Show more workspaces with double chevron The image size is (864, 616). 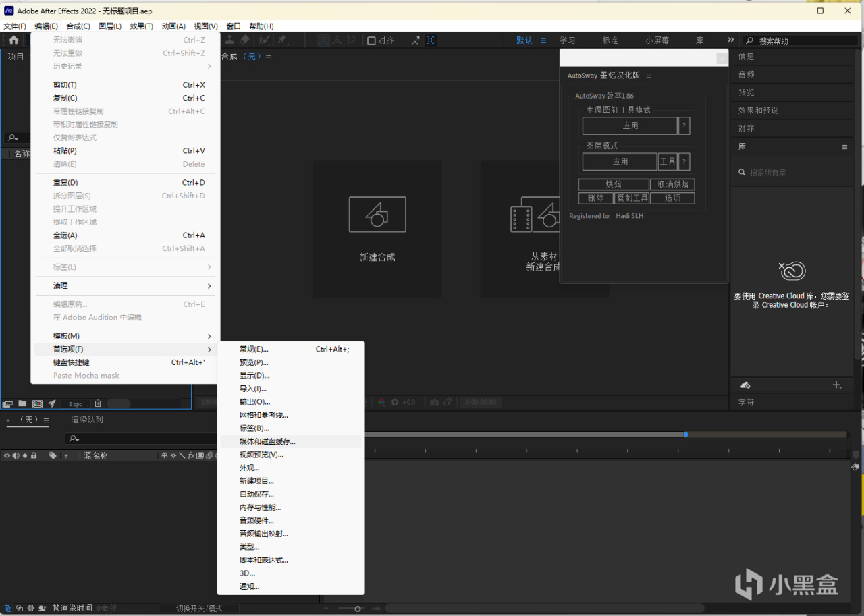(730, 40)
